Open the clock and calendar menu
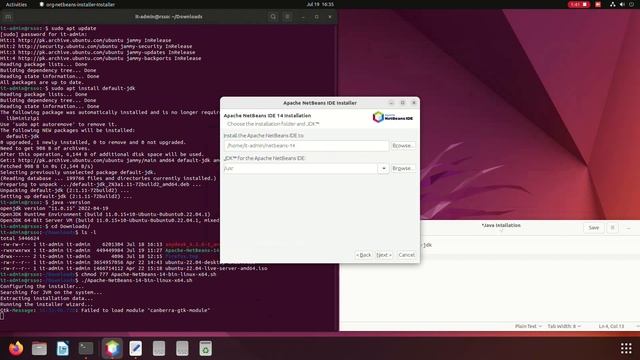640x360 pixels. pos(320,4)
